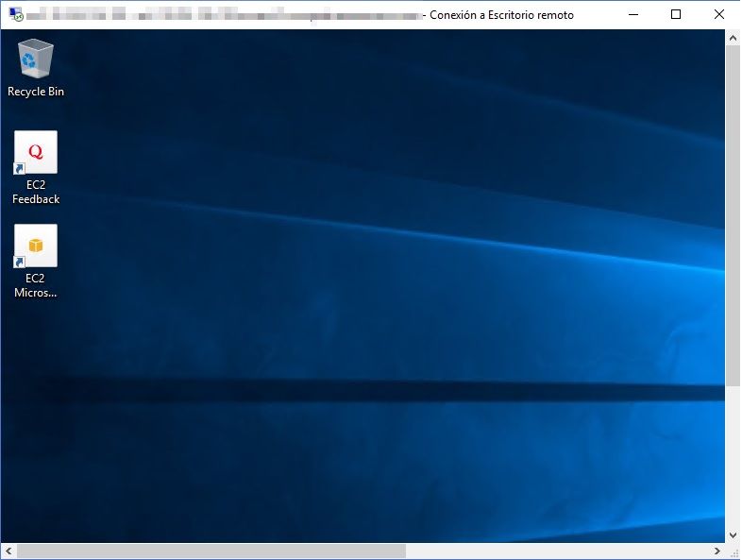
Task: Click the 'EC2 Micros...' label text
Action: [36, 285]
